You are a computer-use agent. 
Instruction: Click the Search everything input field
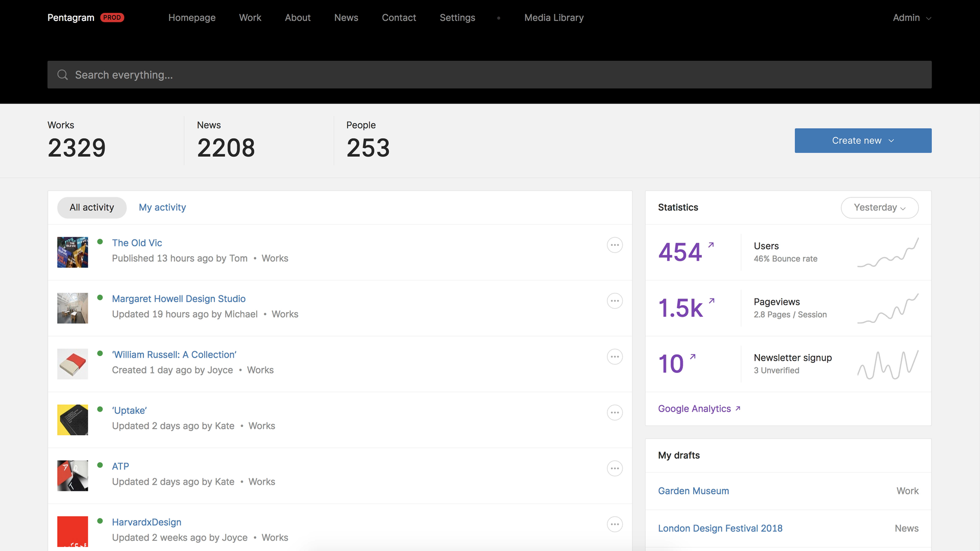(x=490, y=75)
